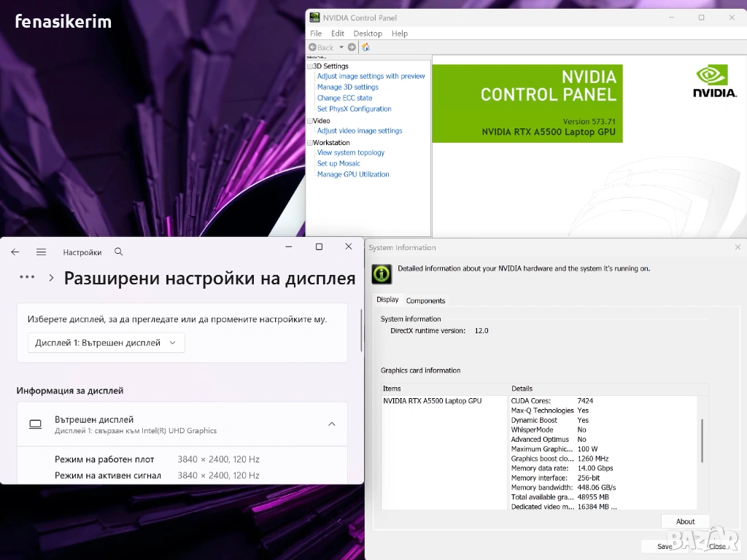Collapse the Workstation tree node
Viewport: 747px width, 560px height.
point(310,143)
